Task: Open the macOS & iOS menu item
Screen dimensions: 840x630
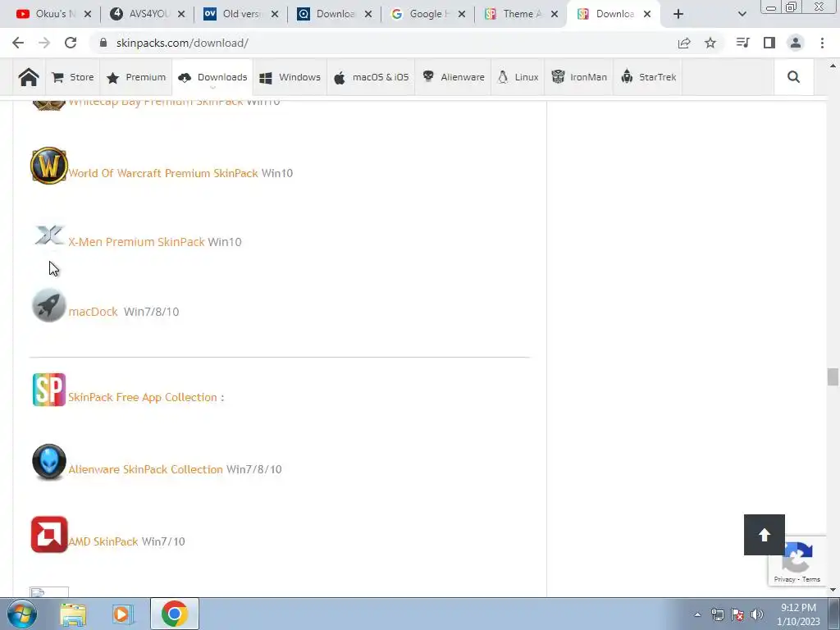Action: pos(371,77)
